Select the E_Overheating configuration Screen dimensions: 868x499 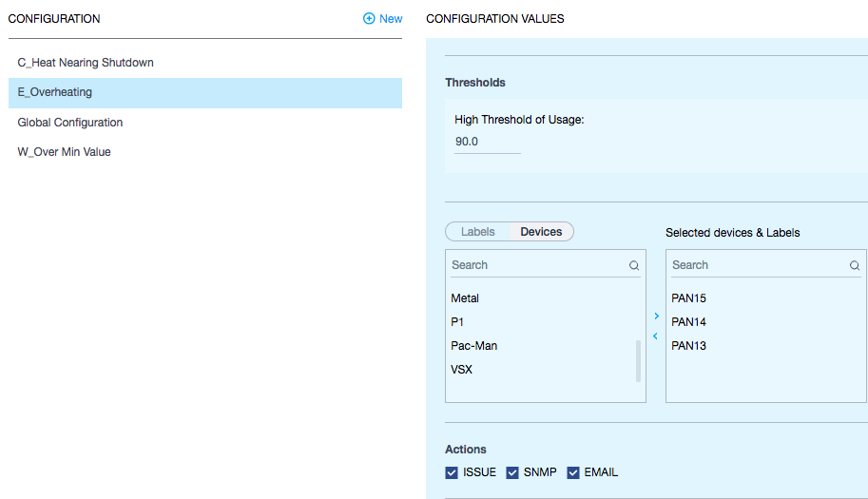tap(55, 93)
